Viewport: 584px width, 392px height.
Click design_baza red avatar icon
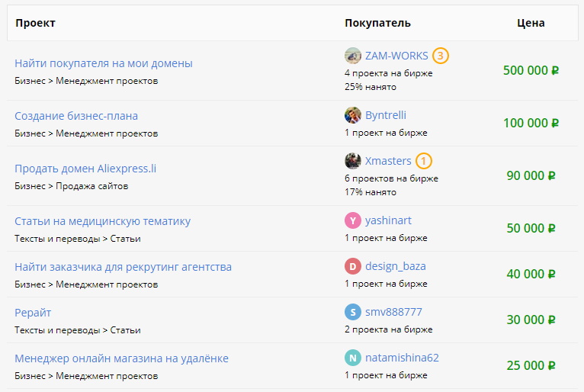352,266
